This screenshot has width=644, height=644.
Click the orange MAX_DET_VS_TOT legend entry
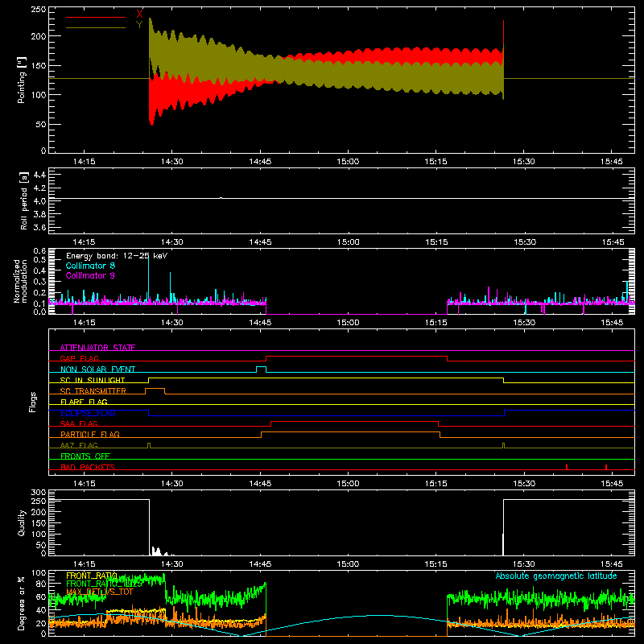pos(100,592)
